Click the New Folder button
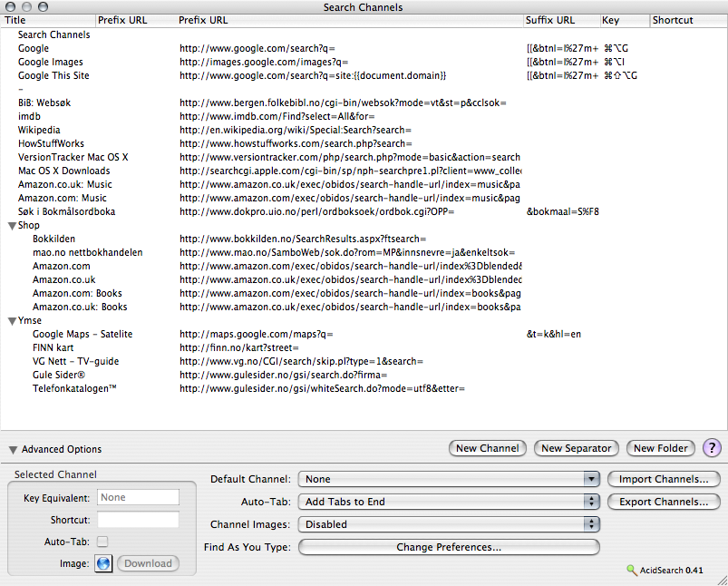Image resolution: width=728 pixels, height=586 pixels. coord(661,448)
